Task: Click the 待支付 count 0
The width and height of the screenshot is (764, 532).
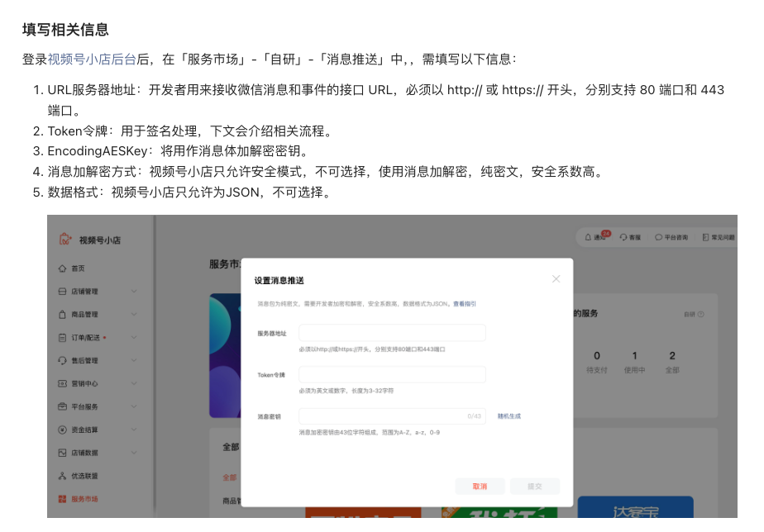Action: [597, 356]
